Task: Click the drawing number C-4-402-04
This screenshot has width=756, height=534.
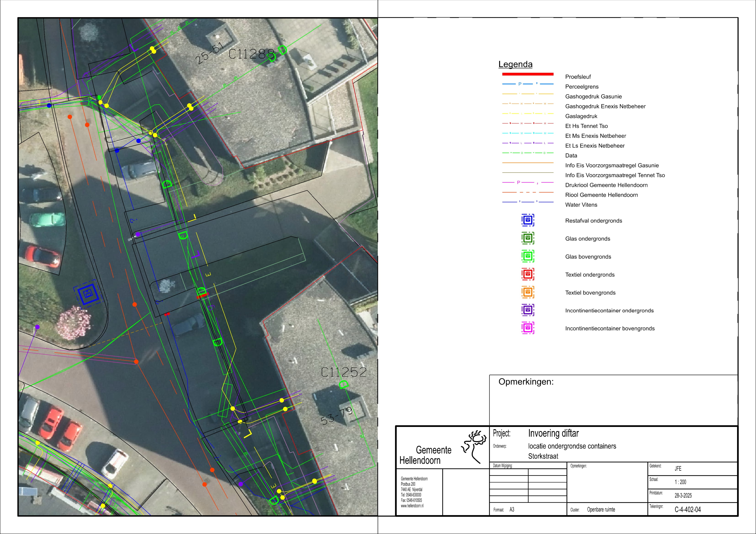Action: (687, 509)
